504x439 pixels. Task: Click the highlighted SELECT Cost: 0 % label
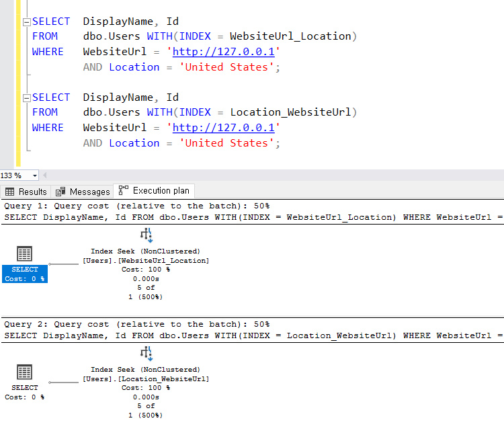[x=25, y=274]
